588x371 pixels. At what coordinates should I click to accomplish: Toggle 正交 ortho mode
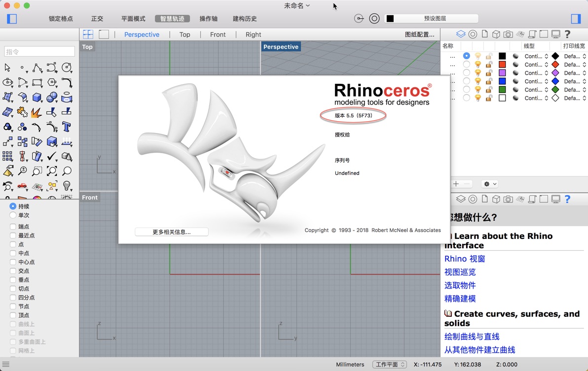tap(97, 19)
